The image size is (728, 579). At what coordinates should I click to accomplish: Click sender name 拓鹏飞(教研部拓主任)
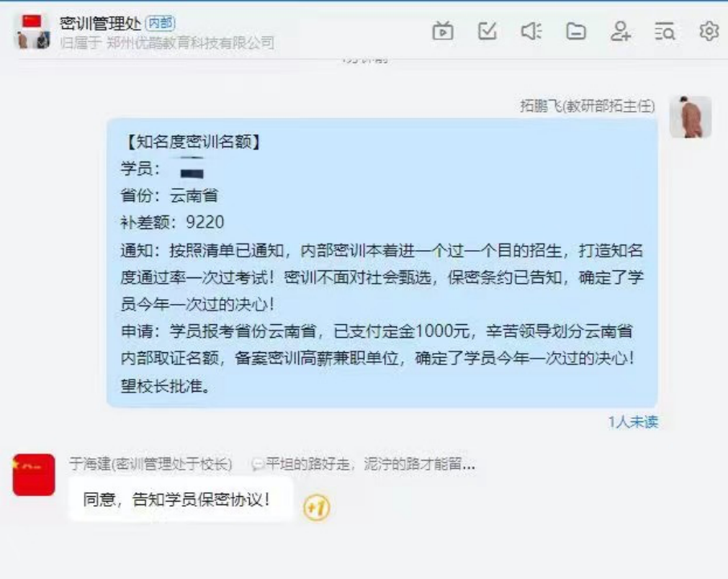click(x=587, y=106)
